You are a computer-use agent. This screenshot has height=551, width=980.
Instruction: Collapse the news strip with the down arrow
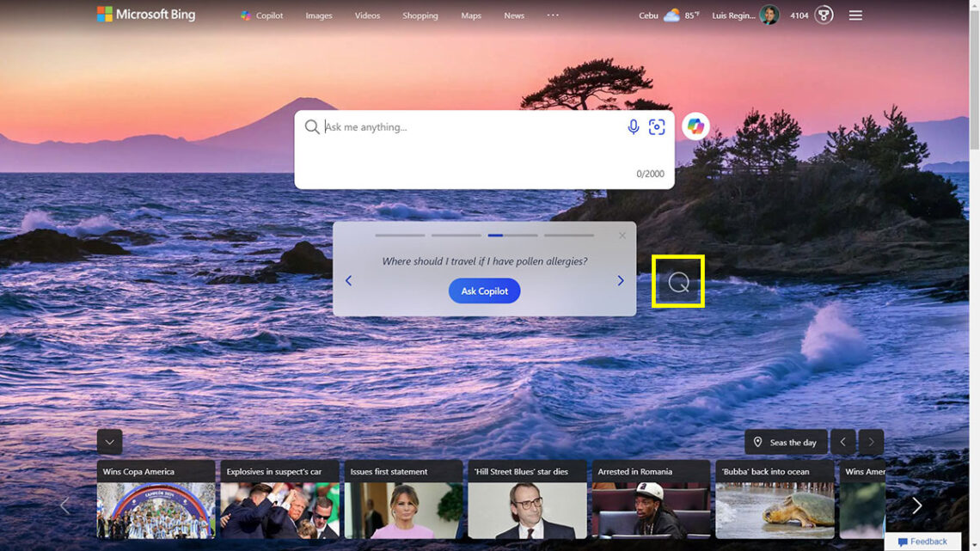point(109,441)
